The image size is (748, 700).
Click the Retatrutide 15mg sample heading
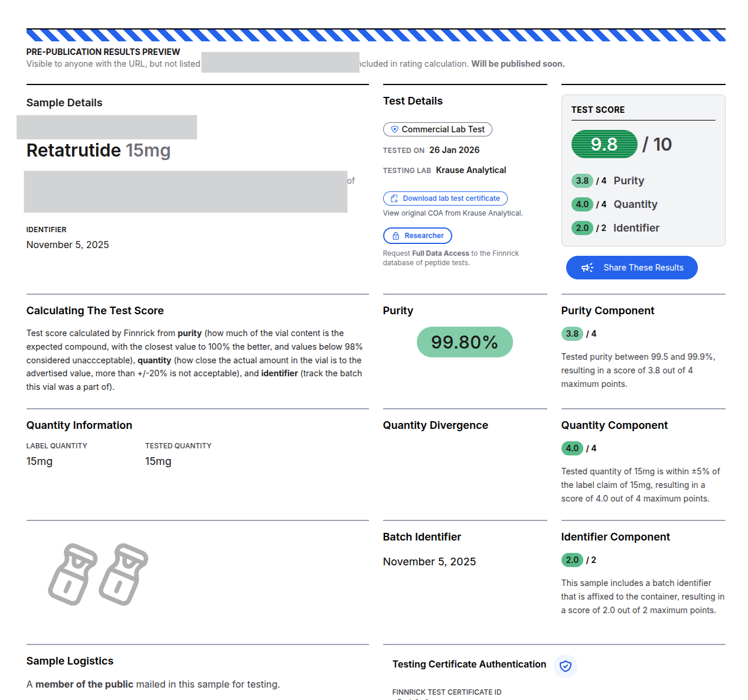[x=98, y=151]
